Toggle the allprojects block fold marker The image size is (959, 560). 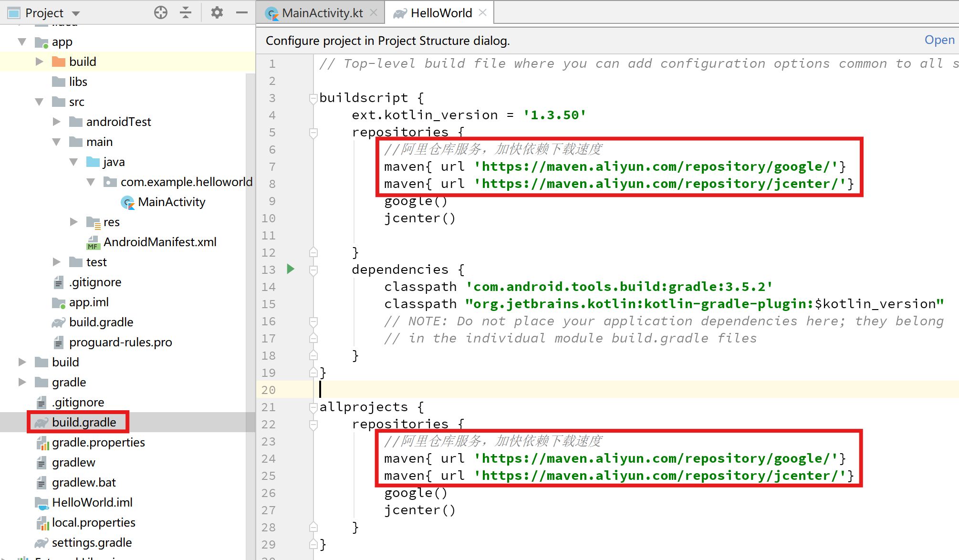point(313,407)
